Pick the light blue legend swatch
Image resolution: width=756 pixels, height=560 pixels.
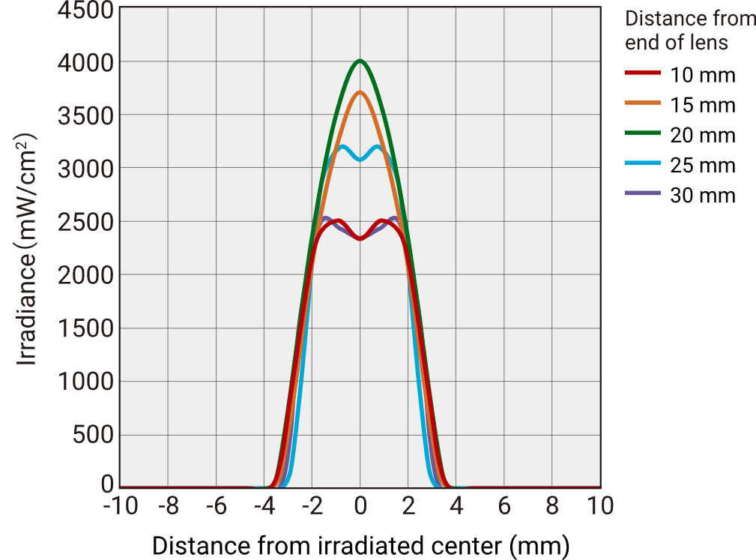(x=643, y=163)
